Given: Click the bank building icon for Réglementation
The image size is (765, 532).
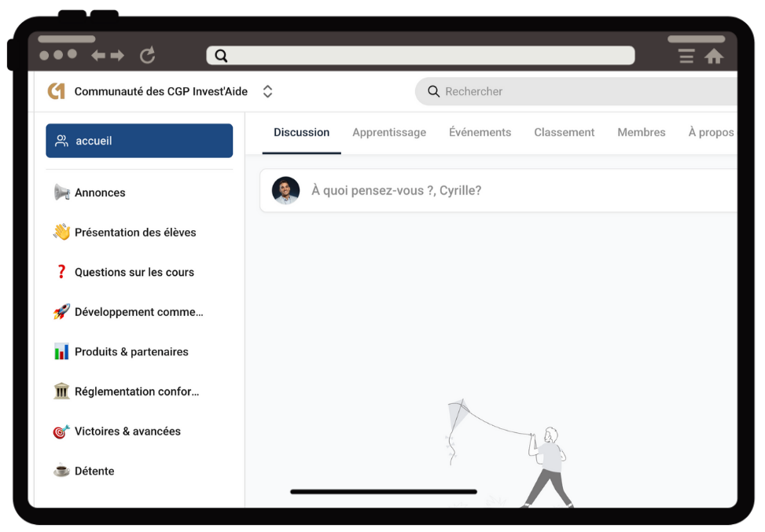Looking at the screenshot, I should [x=61, y=391].
